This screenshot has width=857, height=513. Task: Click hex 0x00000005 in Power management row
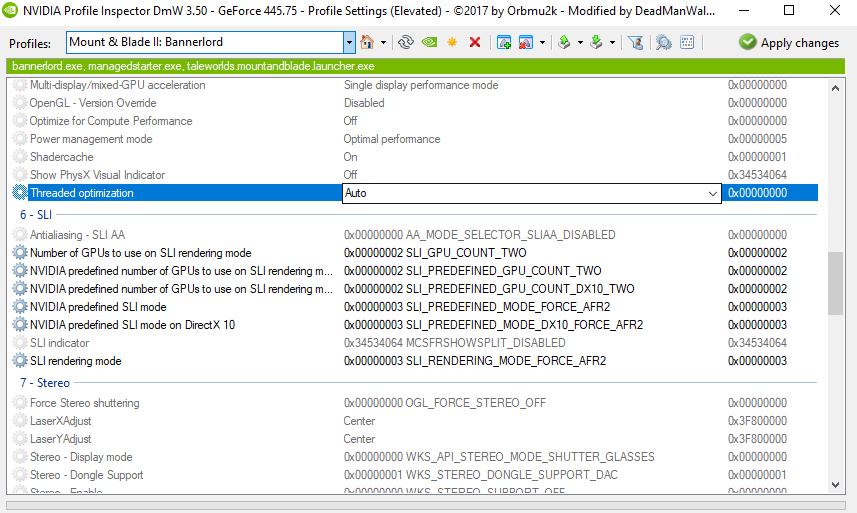click(x=757, y=139)
